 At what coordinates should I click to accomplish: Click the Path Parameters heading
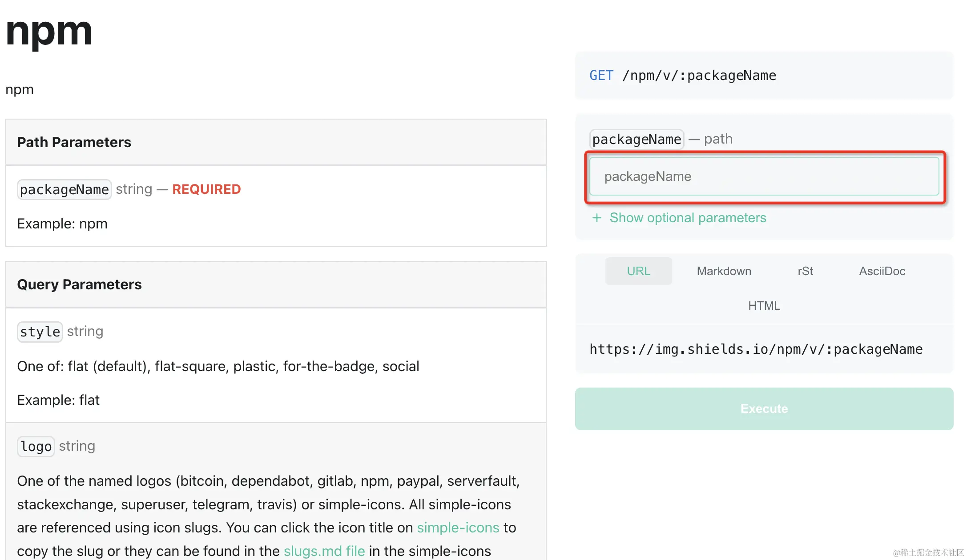point(74,142)
